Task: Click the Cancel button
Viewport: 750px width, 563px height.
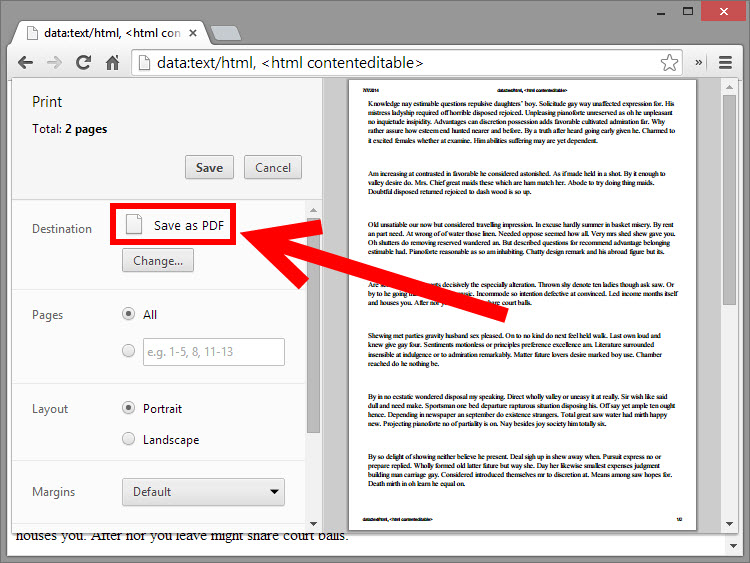Action: tap(273, 167)
